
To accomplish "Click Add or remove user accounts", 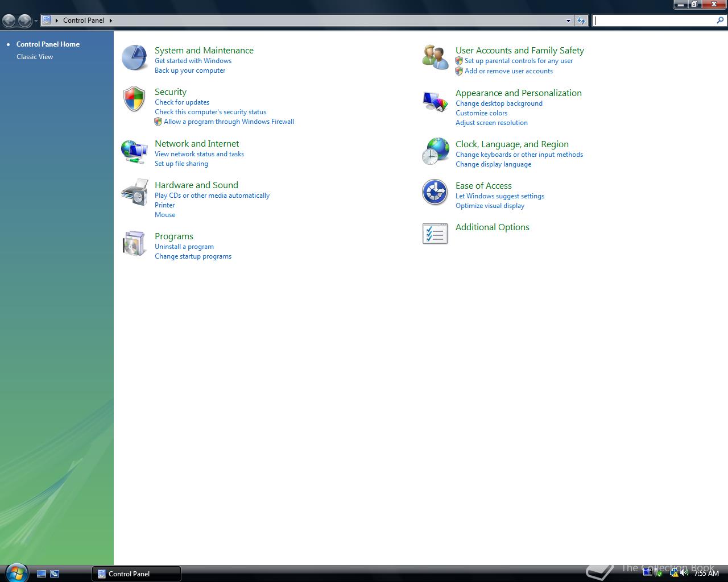I will pyautogui.click(x=508, y=71).
